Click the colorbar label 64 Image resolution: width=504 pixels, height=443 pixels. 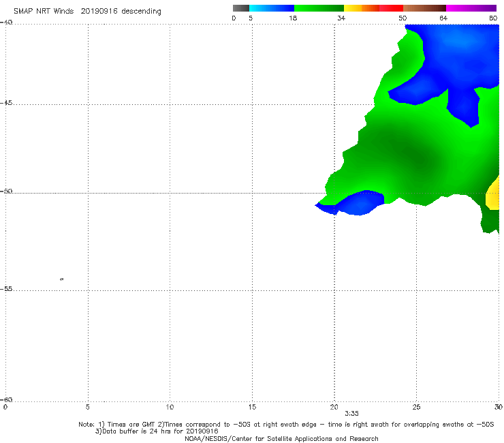[443, 18]
